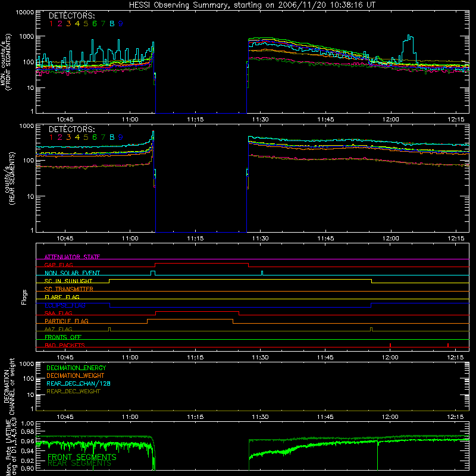
Task: Click the MON. counts/s (FRONT SEGMENTS) axis title
Action: coord(6,62)
